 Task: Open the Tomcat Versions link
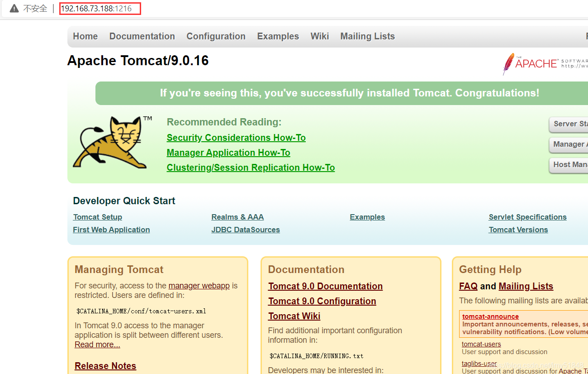click(x=518, y=230)
